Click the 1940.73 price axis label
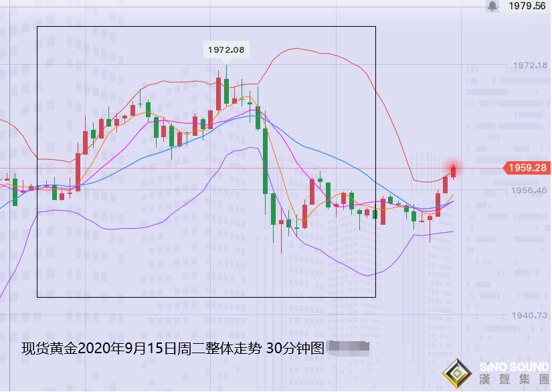The width and height of the screenshot is (552, 392). 530,315
